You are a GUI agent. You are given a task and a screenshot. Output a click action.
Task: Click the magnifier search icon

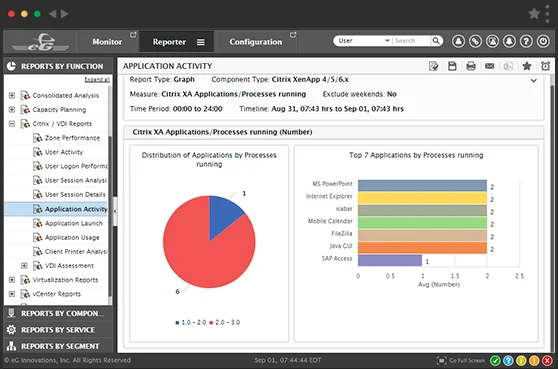436,41
